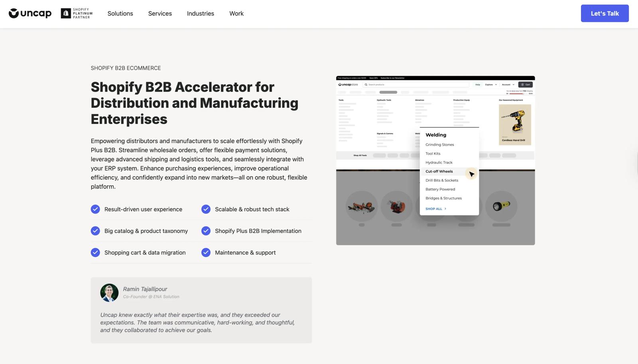Image resolution: width=638 pixels, height=364 pixels.
Task: Click Drill Bits & Sockets in mockup
Action: [x=442, y=181]
